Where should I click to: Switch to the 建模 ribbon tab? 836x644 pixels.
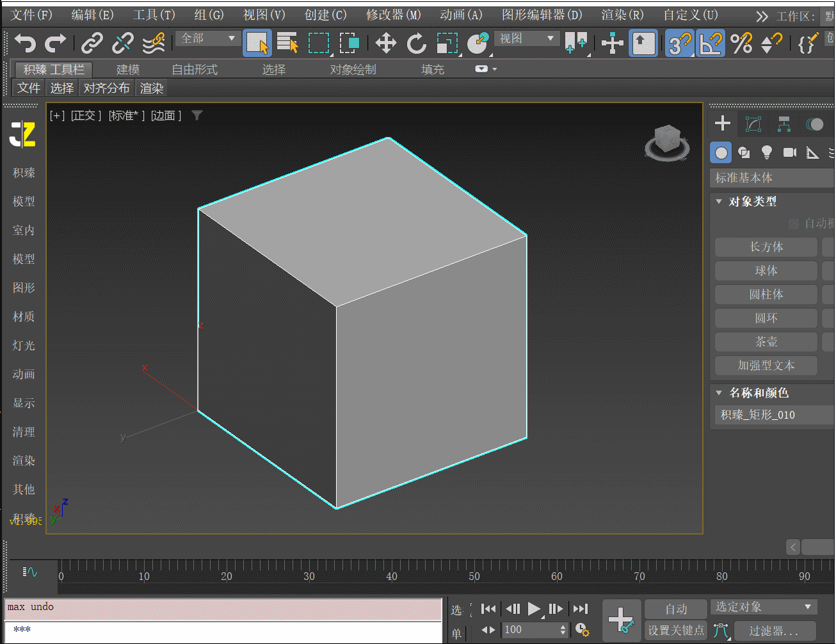tap(128, 69)
